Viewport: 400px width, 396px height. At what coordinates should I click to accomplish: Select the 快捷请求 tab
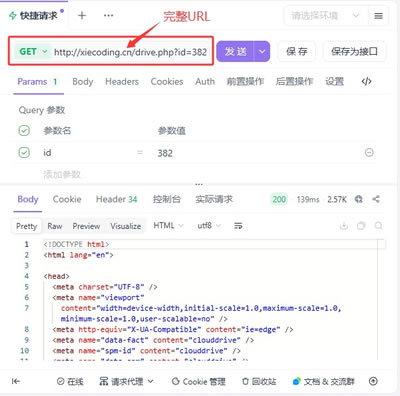36,15
